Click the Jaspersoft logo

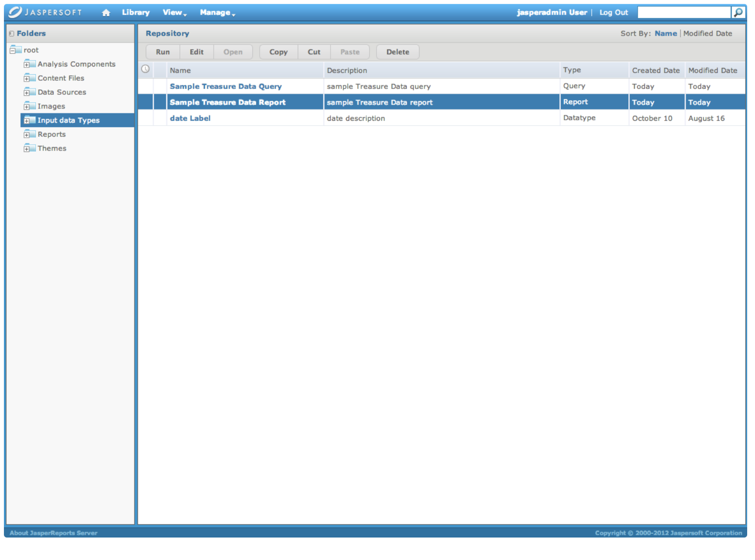tap(45, 12)
